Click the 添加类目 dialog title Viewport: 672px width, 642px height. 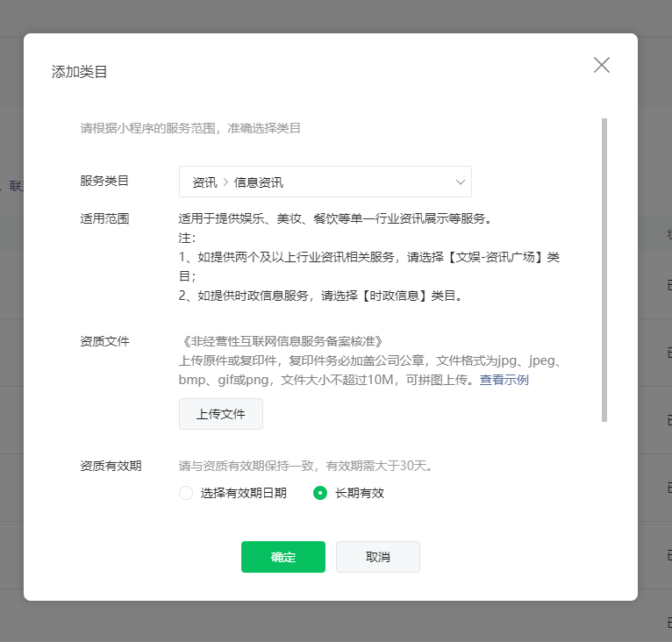[x=80, y=72]
